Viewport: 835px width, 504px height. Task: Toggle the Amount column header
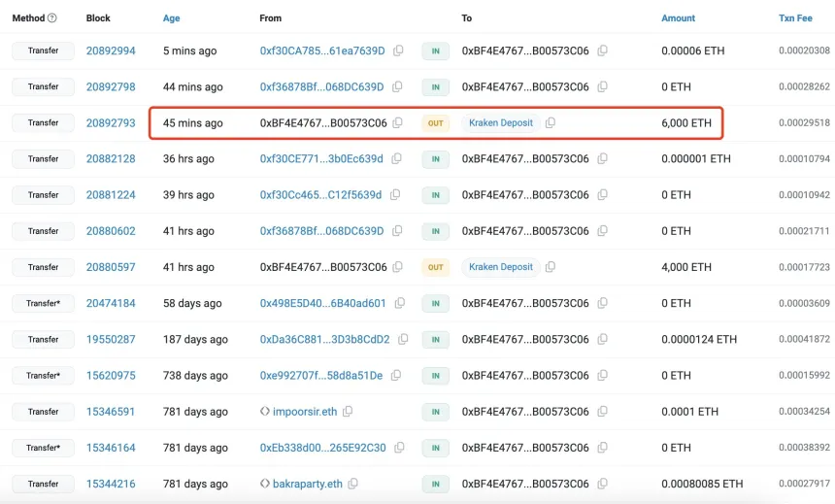pos(678,18)
